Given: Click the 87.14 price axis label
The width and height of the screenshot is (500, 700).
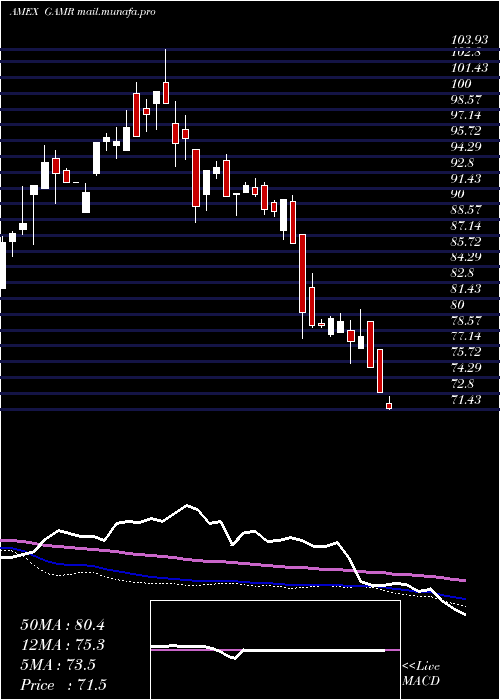Looking at the screenshot, I should (467, 226).
